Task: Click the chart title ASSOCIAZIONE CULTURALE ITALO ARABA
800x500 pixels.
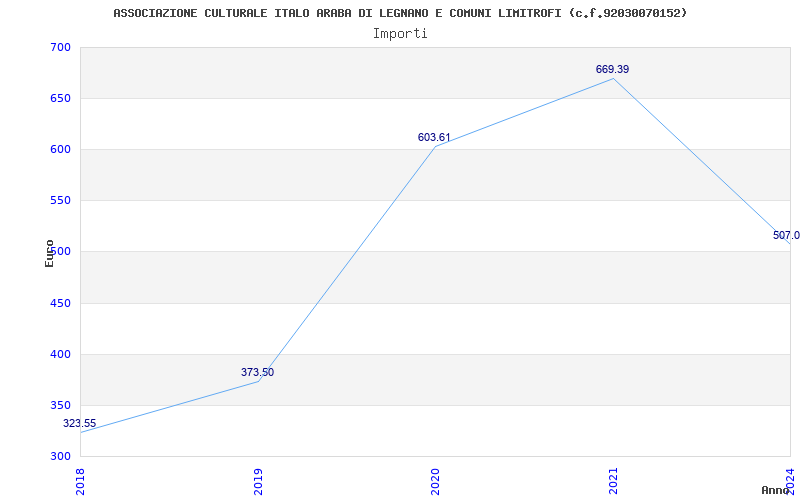Action: [400, 13]
